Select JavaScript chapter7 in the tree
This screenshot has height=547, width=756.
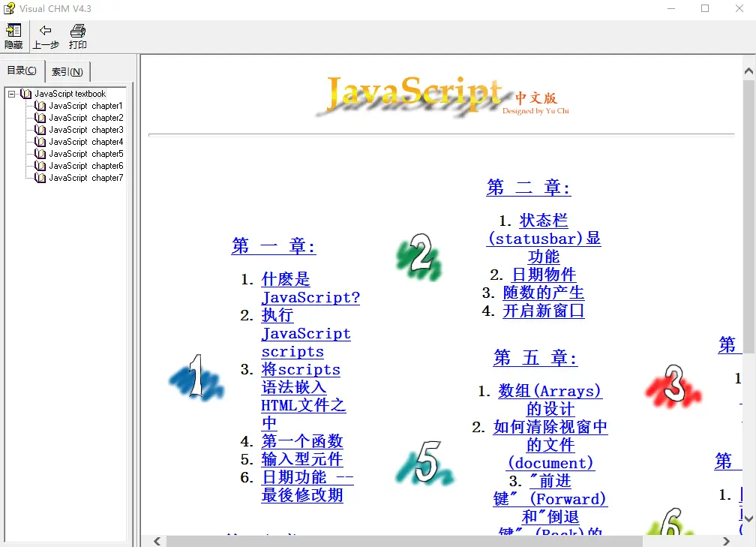(x=85, y=178)
